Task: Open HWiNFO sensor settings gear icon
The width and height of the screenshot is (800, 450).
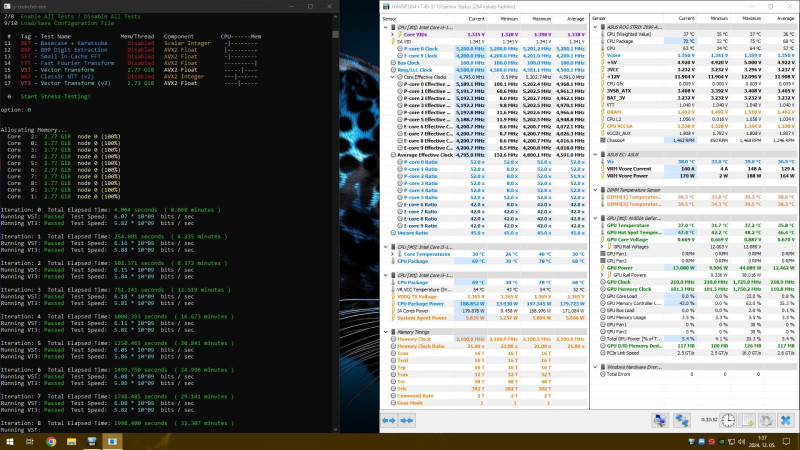Action: [766, 420]
